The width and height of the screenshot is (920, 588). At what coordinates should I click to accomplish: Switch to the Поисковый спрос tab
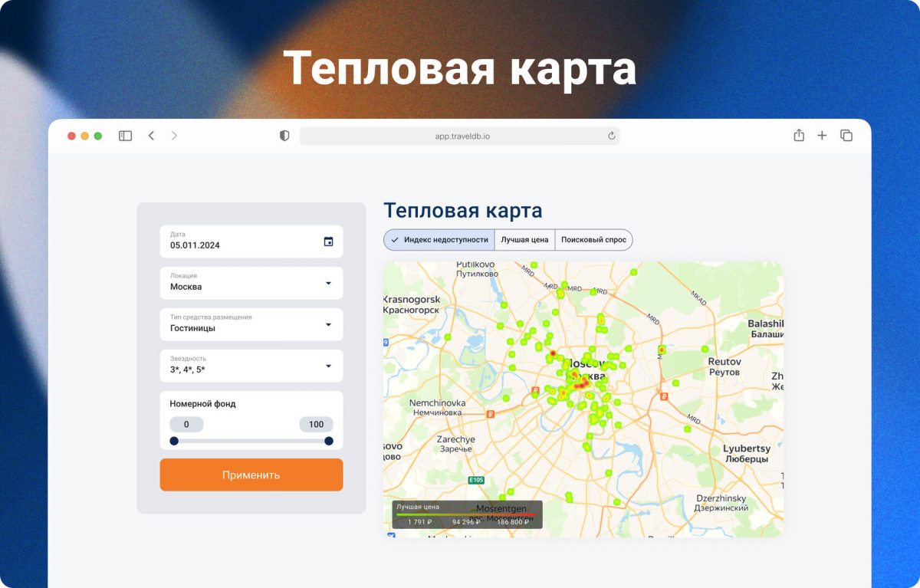tap(593, 240)
